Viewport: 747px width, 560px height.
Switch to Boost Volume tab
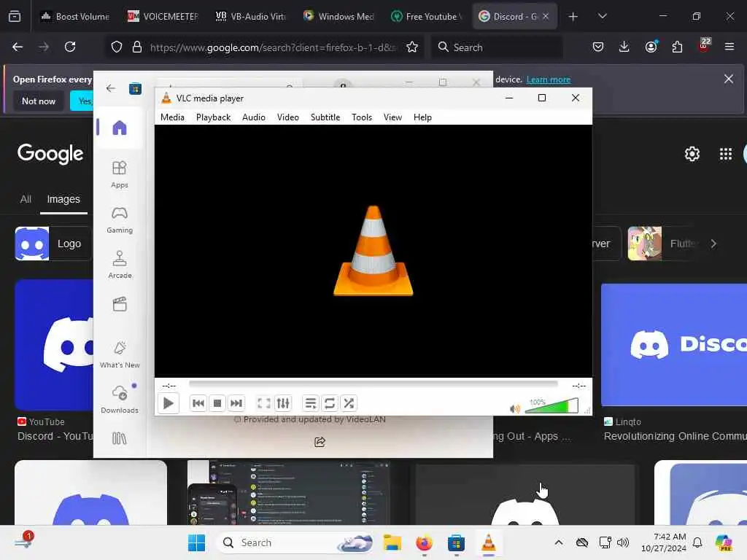(75, 16)
